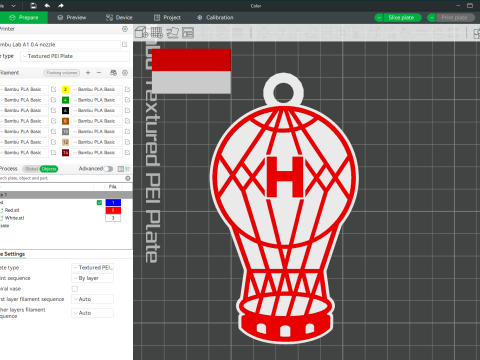This screenshot has height=360, width=480.
Task: Click the blue filament 1 cell
Action: click(113, 202)
